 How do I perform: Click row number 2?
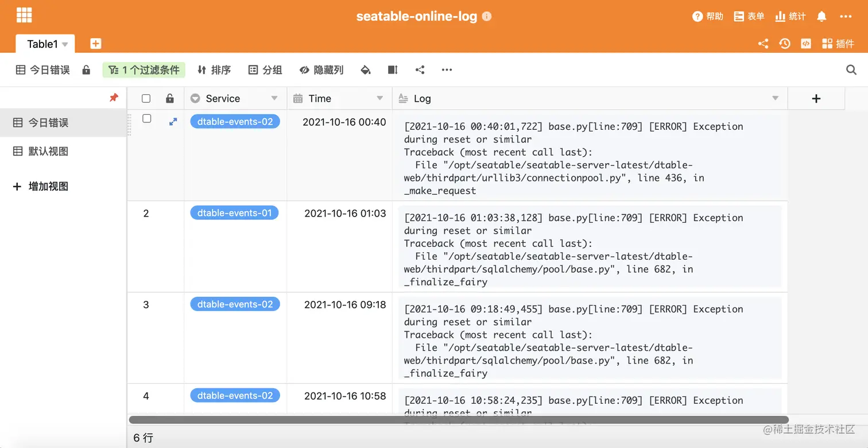(x=146, y=213)
